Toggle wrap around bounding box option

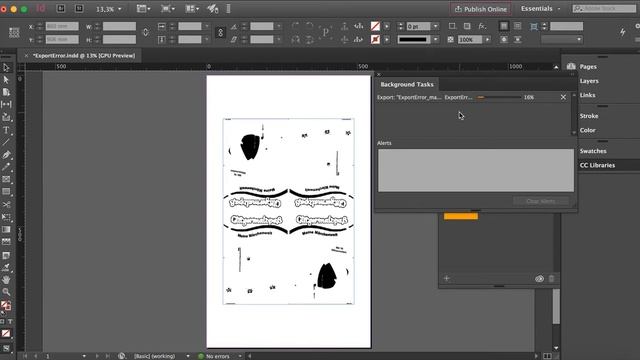518,26
